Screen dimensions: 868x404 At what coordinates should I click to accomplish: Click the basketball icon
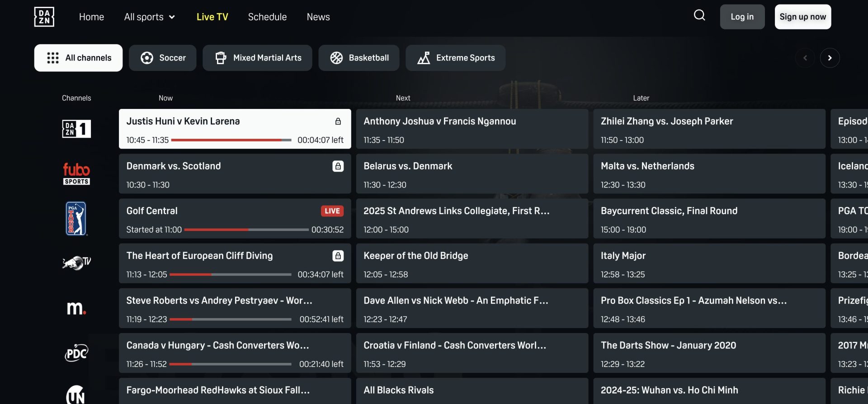click(336, 58)
